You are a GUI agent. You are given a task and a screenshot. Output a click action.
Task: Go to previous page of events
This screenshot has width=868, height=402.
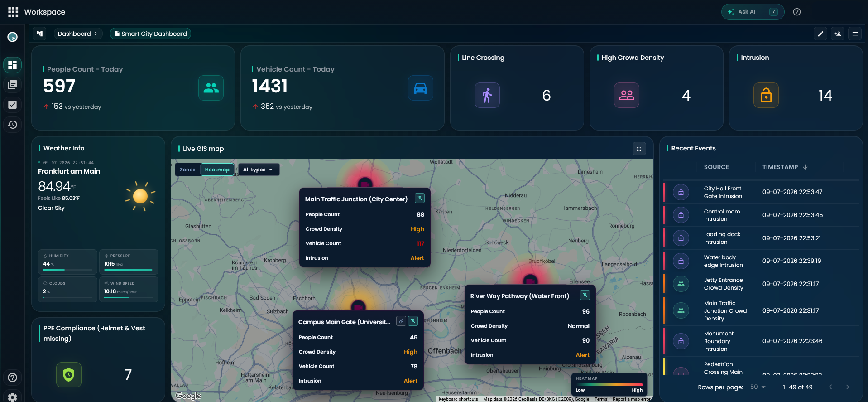pos(830,387)
